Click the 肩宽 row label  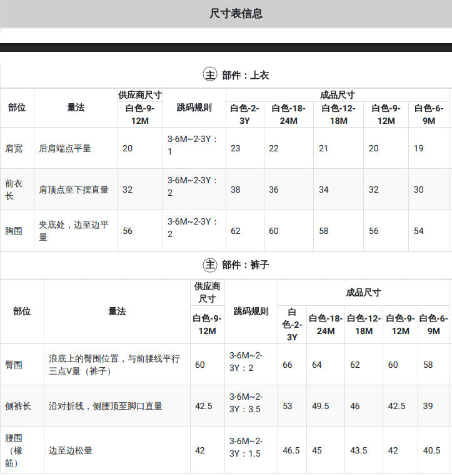click(14, 148)
